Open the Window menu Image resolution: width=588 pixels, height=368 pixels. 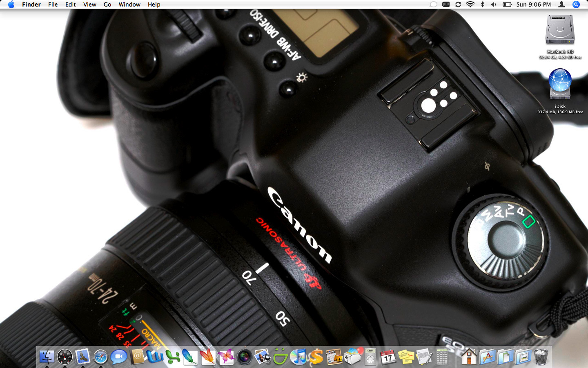[x=129, y=4]
